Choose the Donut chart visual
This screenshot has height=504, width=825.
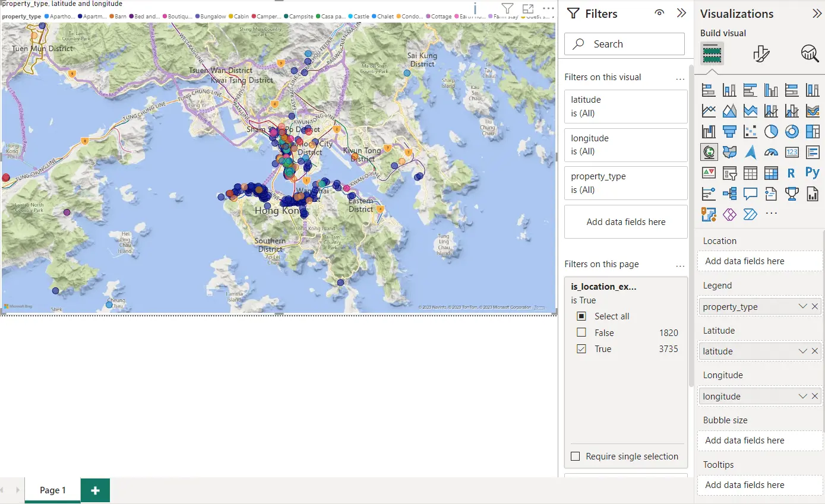coord(792,132)
